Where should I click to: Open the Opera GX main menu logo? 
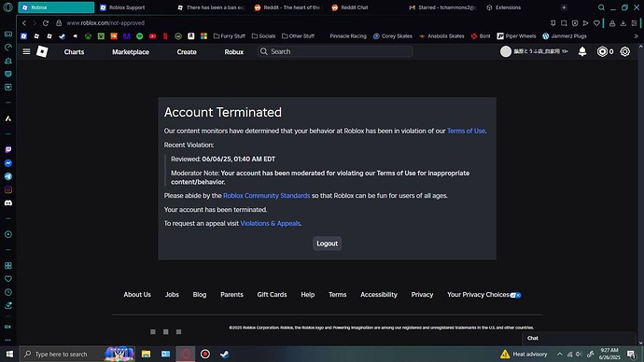point(7,7)
